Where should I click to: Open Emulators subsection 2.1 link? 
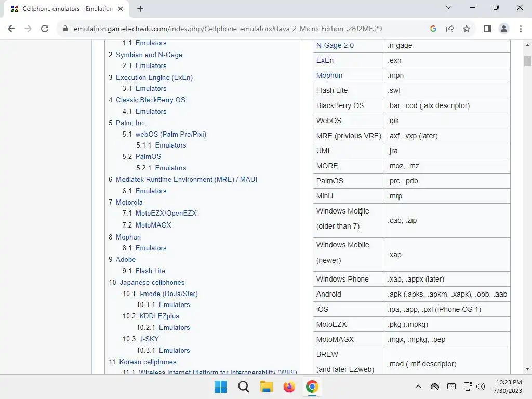(x=151, y=65)
